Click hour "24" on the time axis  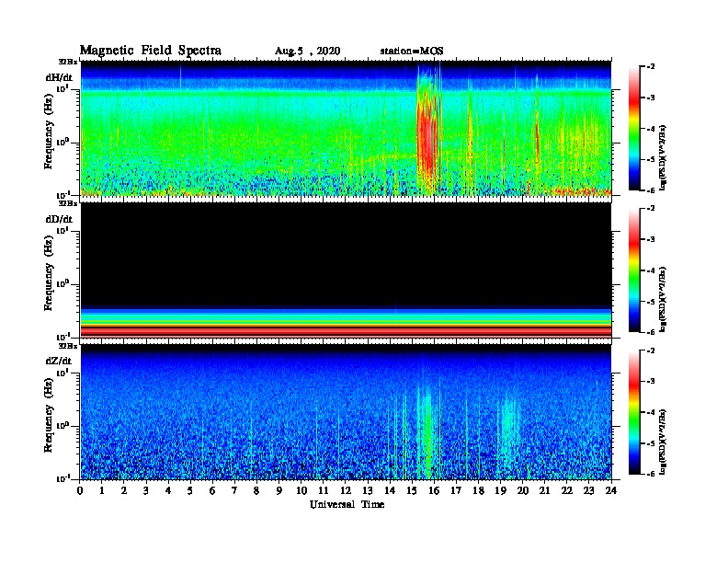tap(611, 490)
